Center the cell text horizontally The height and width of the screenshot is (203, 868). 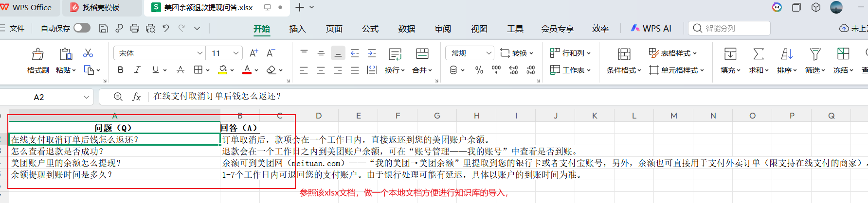pyautogui.click(x=321, y=70)
